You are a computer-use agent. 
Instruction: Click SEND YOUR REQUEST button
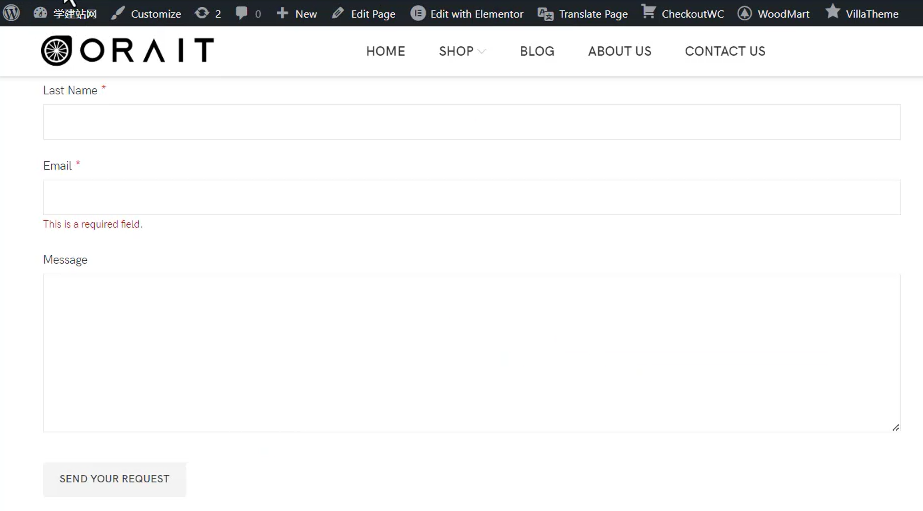pyautogui.click(x=114, y=479)
